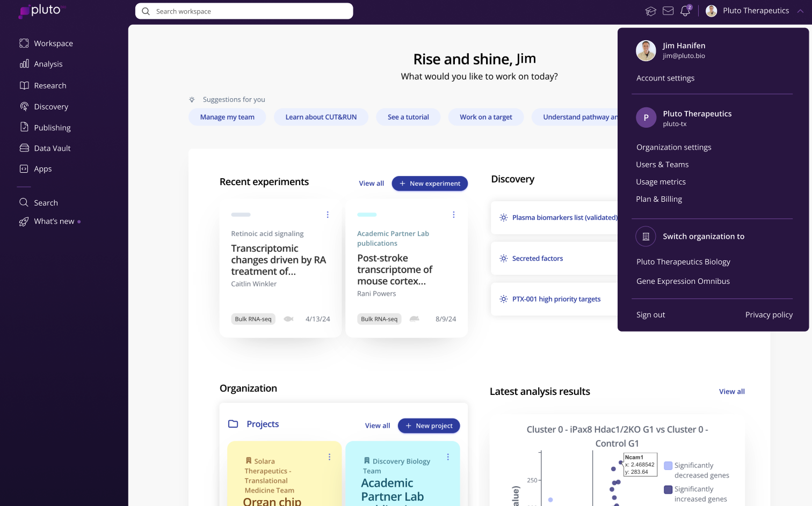Open the graduation cap learning icon
The image size is (812, 506).
(651, 11)
